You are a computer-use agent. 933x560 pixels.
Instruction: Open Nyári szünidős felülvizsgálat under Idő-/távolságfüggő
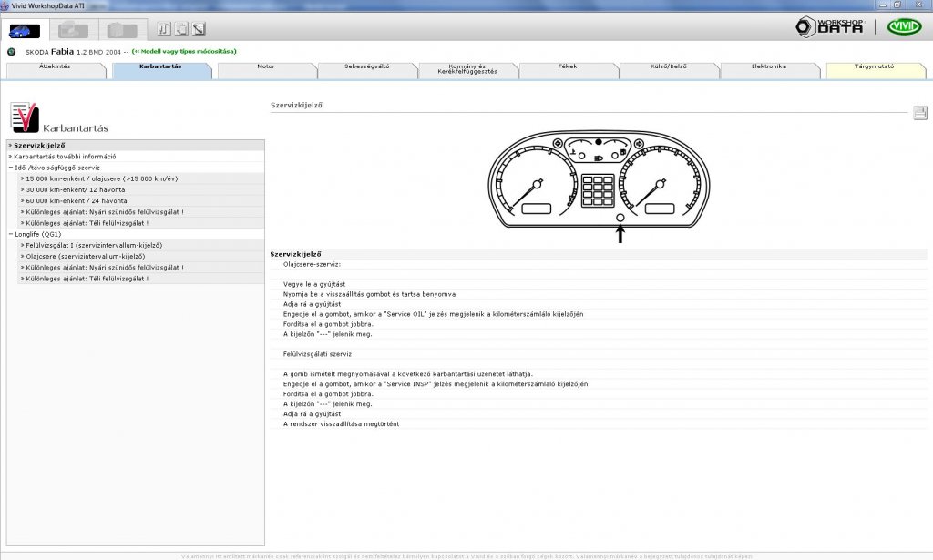(x=141, y=211)
